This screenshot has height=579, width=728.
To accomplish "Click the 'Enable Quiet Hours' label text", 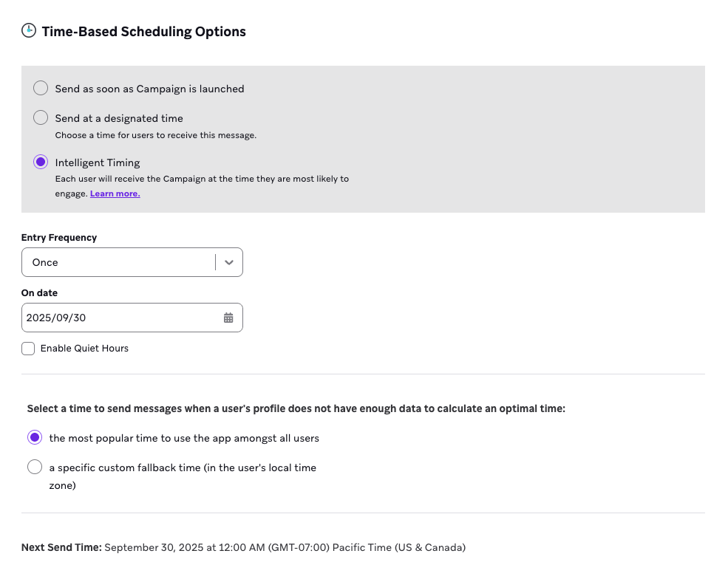I will point(84,349).
